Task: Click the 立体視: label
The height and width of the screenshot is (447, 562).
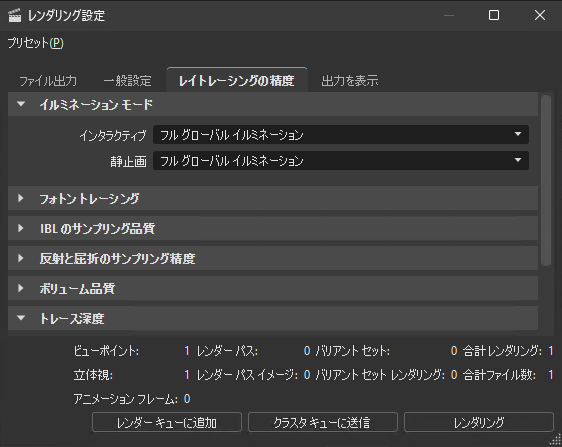Action: 93,375
